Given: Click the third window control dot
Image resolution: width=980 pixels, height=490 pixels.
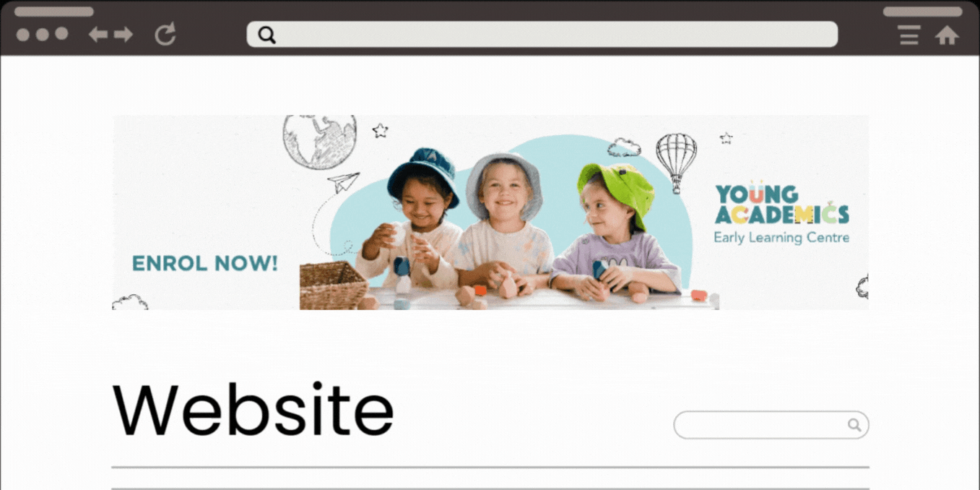Looking at the screenshot, I should coord(62,34).
